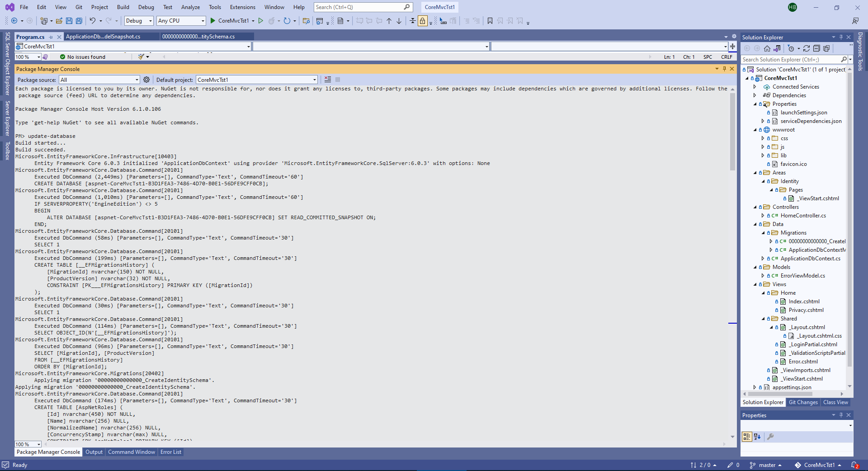Click the pending changes pencil 0 indicator

tap(733, 465)
